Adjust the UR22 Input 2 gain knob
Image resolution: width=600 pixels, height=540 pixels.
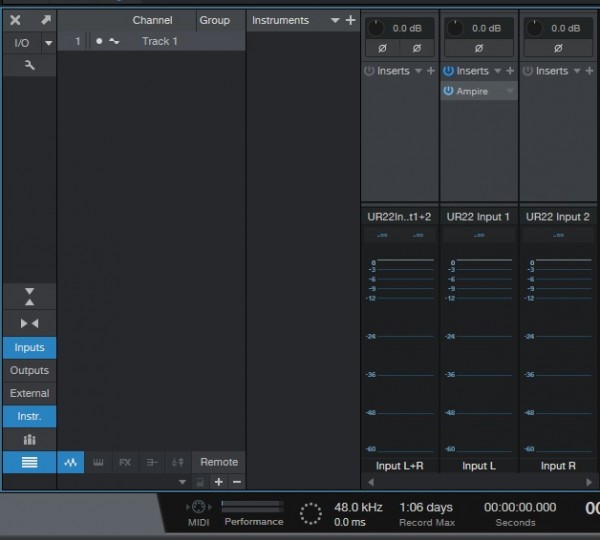coord(535,28)
